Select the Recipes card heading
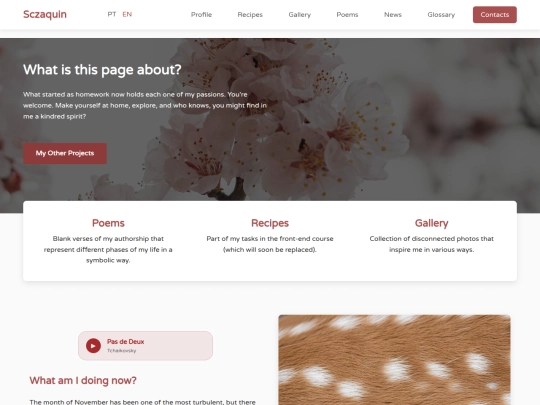Viewport: 540px width, 405px height. 270,223
